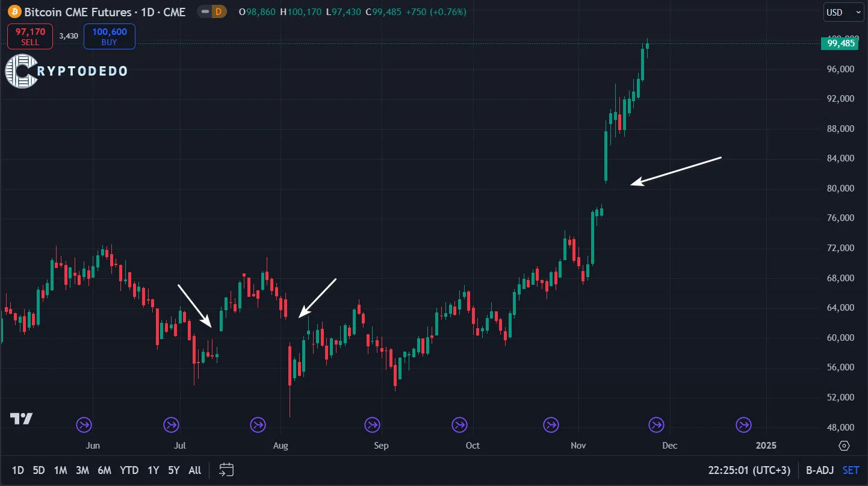Click the H100,170 high value
This screenshot has height=486, width=868.
(301, 12)
